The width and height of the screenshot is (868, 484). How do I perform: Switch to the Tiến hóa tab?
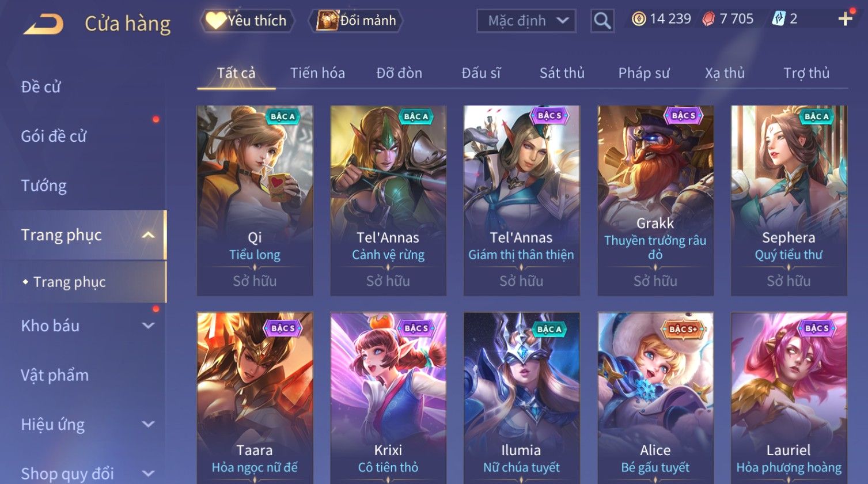pos(317,73)
